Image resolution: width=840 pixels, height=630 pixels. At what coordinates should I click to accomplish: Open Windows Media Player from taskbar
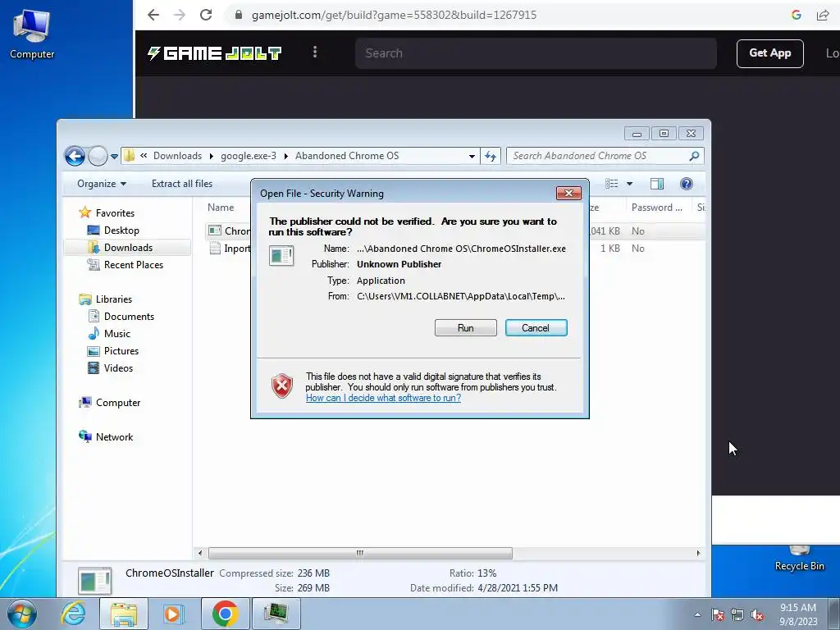point(172,614)
